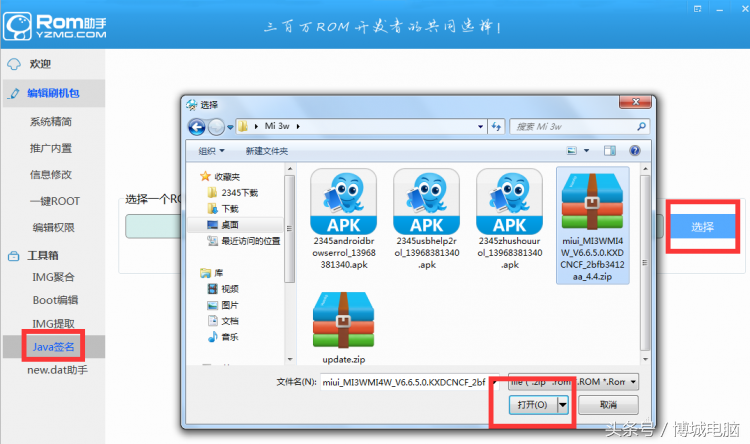Select 编辑刷机包 in the sidebar
Image resolution: width=750 pixels, height=444 pixels.
click(53, 93)
